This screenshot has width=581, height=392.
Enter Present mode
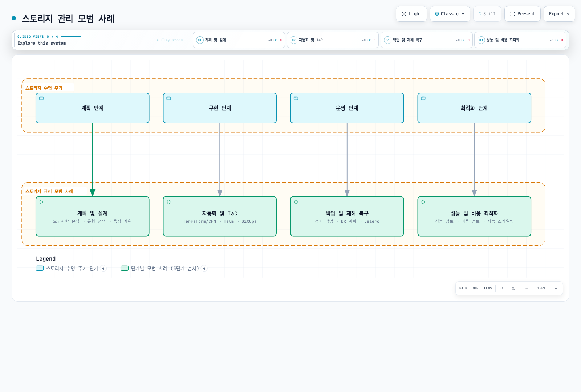click(523, 14)
